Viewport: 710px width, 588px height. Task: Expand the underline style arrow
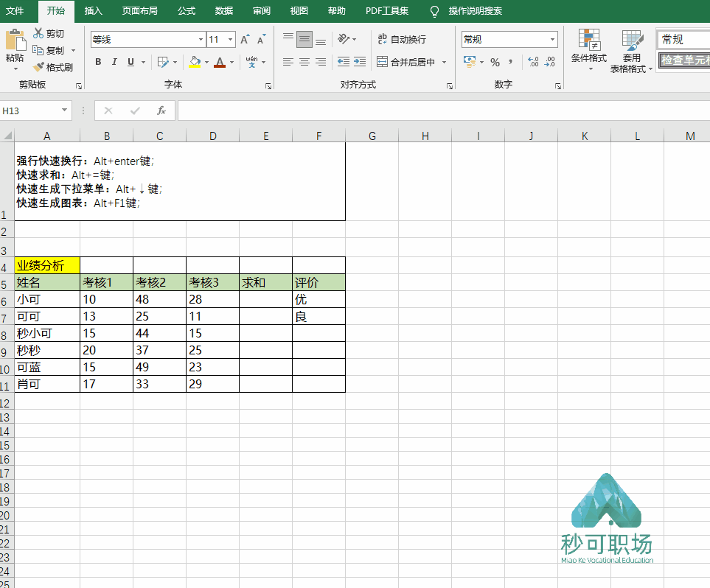coord(143,62)
